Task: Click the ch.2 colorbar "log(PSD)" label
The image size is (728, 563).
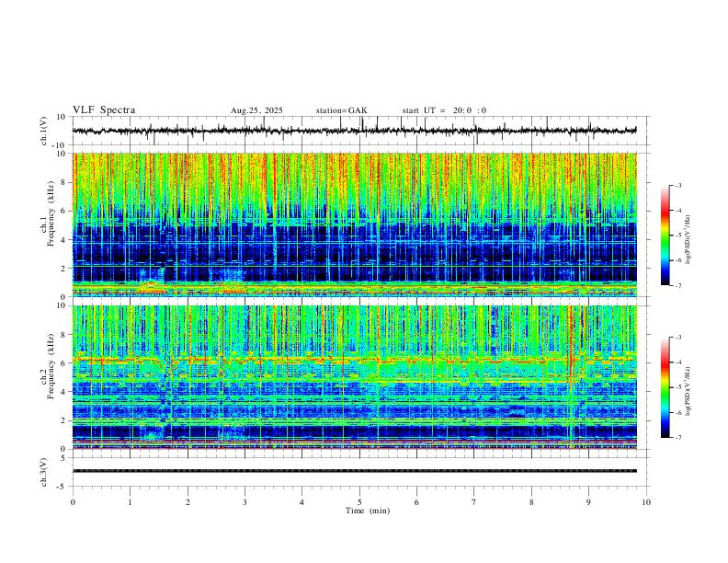Action: point(688,391)
